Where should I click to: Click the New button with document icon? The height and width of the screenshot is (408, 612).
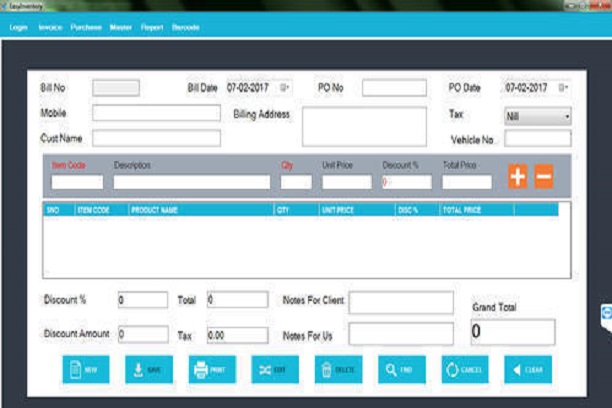click(x=86, y=369)
